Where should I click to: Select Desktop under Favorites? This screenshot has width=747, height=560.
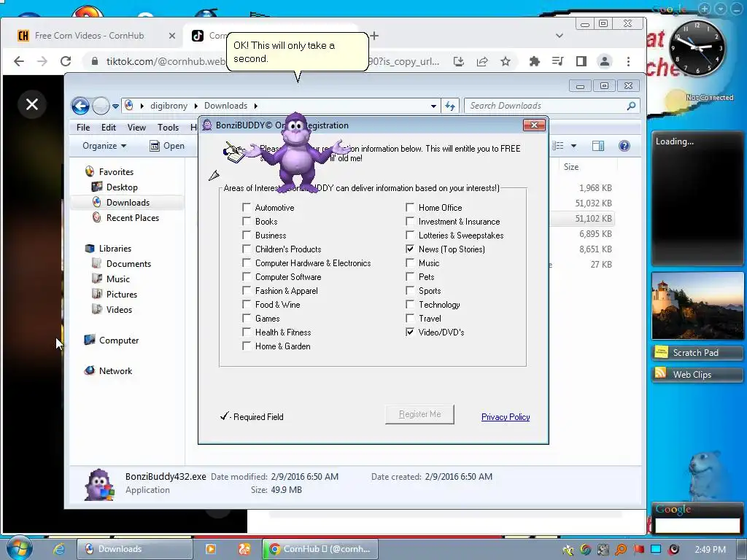click(x=122, y=187)
